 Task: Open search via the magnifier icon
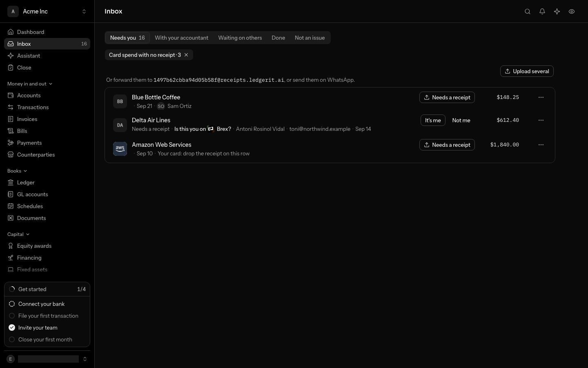(528, 11)
